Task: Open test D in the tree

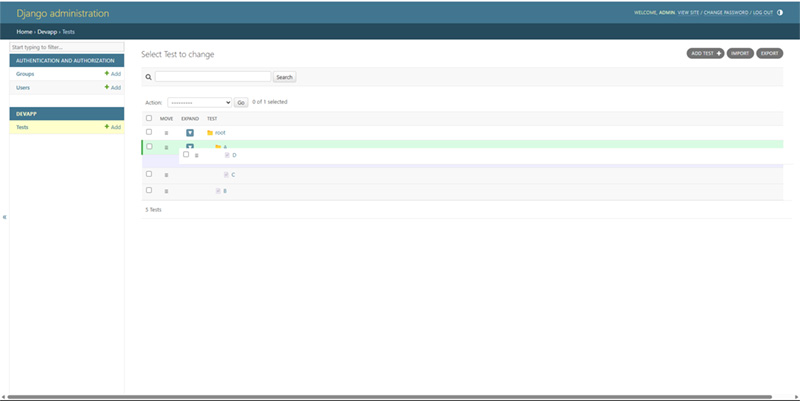Action: tap(234, 155)
